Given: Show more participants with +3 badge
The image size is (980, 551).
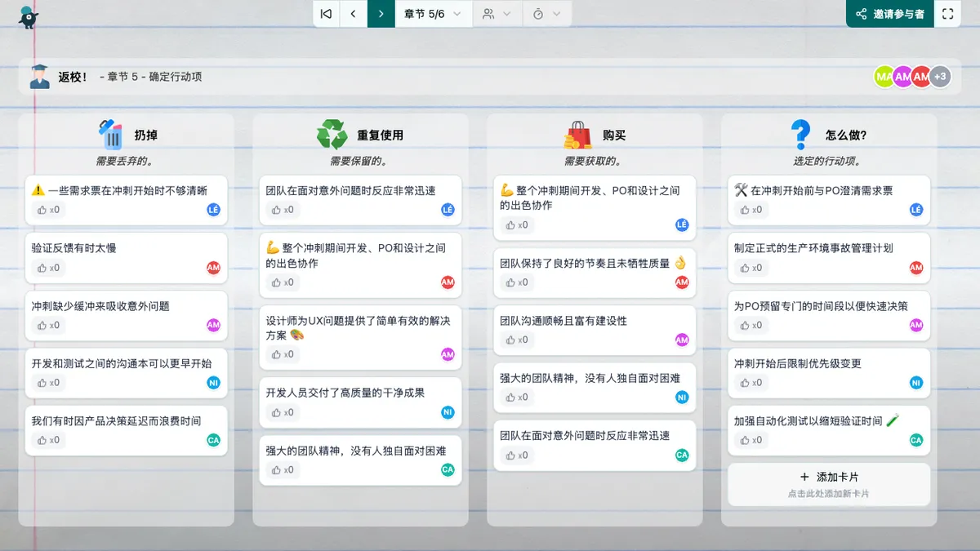Looking at the screenshot, I should point(940,77).
